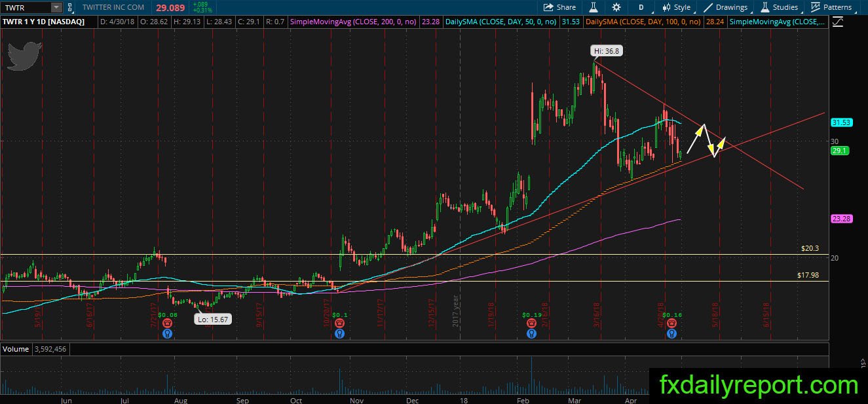Click the 29.089 last price in header
The image size is (868, 404).
tap(170, 7)
